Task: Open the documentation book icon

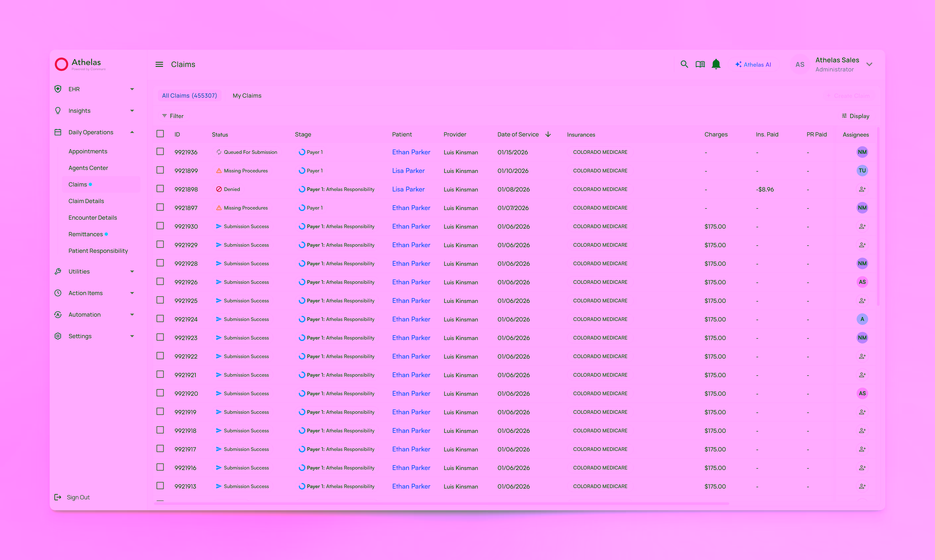Action: (700, 64)
